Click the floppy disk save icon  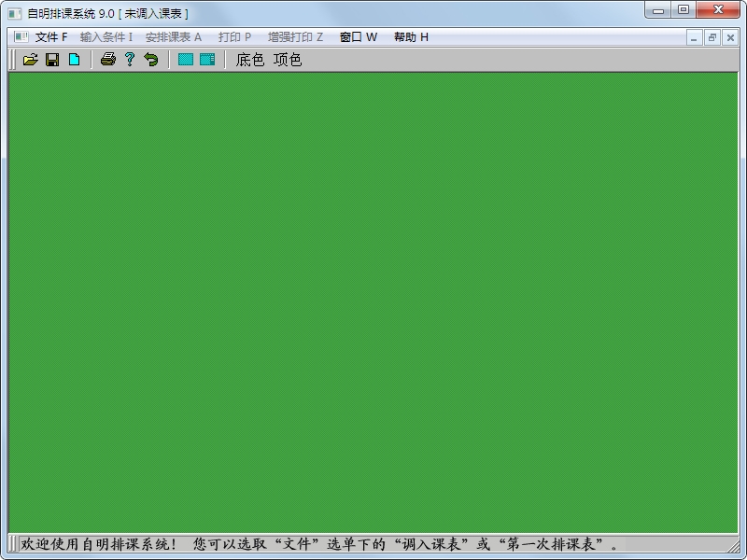[x=52, y=60]
